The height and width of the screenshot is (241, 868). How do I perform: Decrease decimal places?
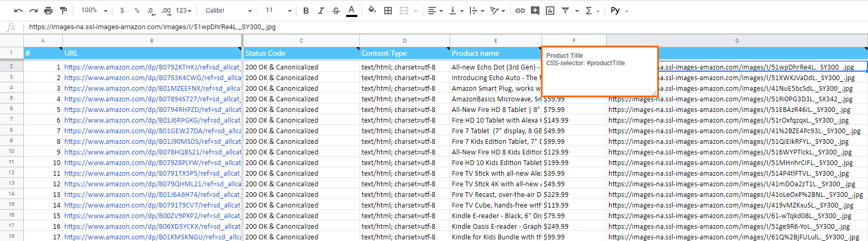[x=151, y=11]
